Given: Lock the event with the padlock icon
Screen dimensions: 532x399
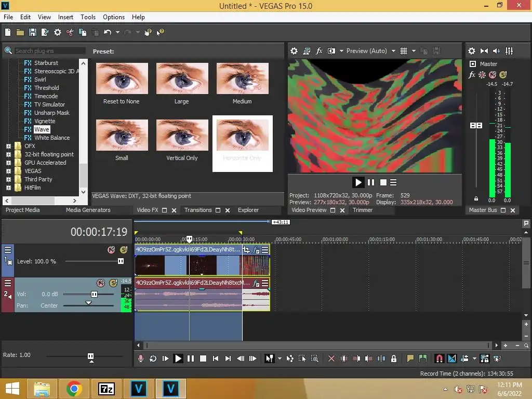Looking at the screenshot, I should click(394, 358).
